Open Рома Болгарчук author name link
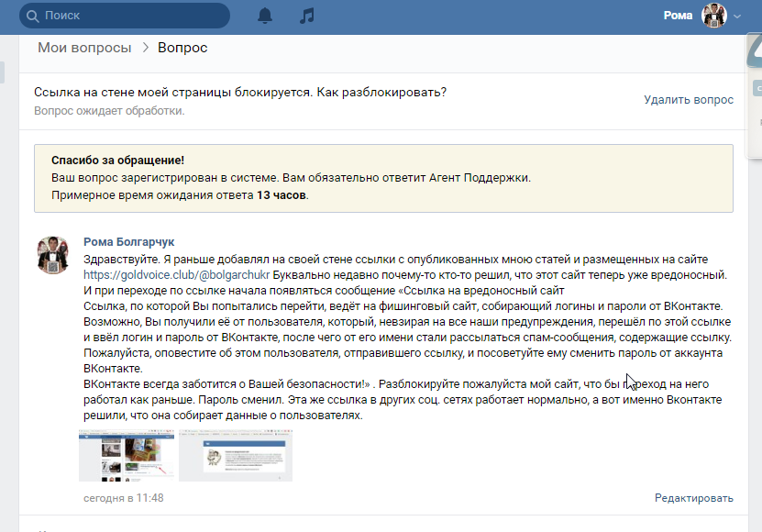This screenshot has height=532, width=762. (128, 241)
